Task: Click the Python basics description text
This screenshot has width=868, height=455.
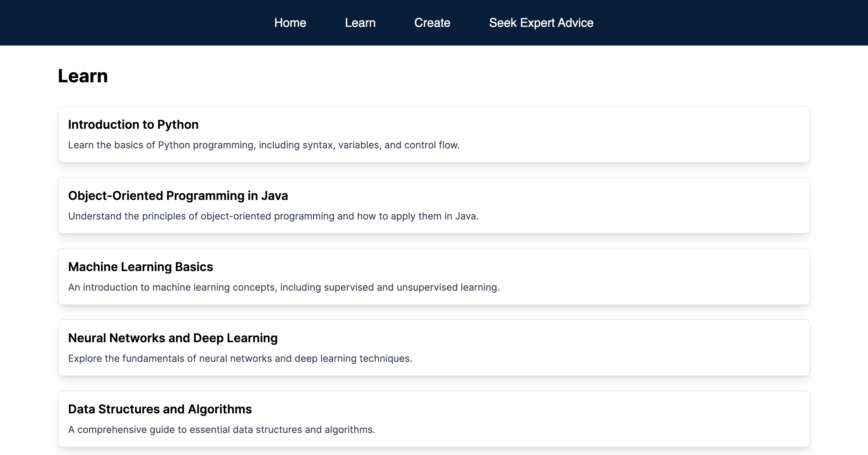Action: pyautogui.click(x=263, y=145)
